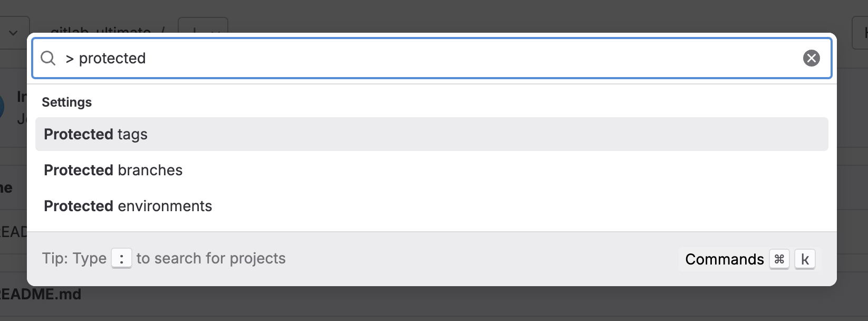This screenshot has width=868, height=321.
Task: Open Protected branches settings
Action: point(113,170)
